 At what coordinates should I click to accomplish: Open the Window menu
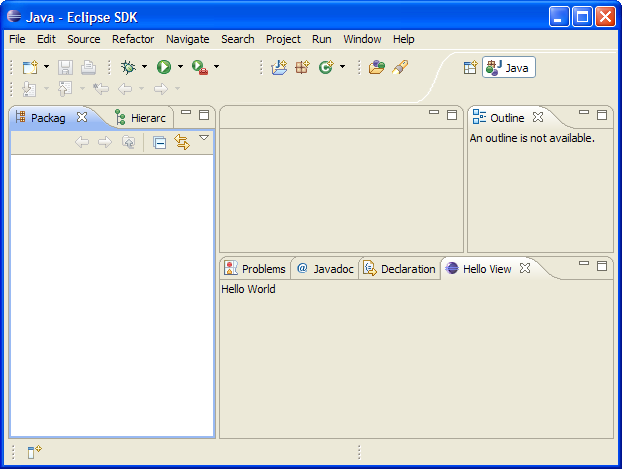[x=362, y=39]
